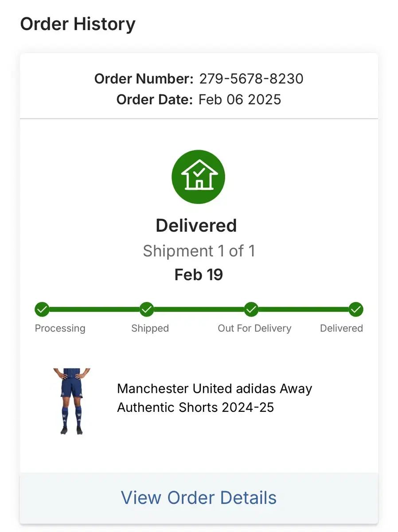
Task: Tap the Shipment 1 of 1 text
Action: tap(199, 251)
